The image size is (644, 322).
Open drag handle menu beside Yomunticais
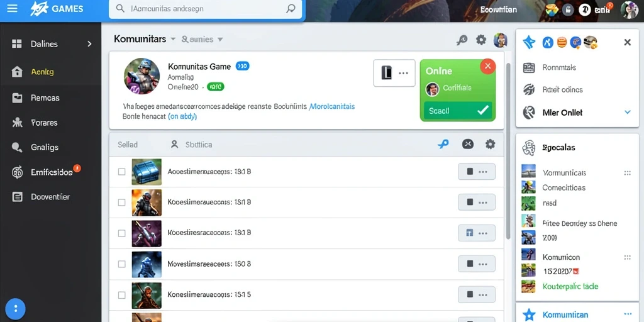627,173
